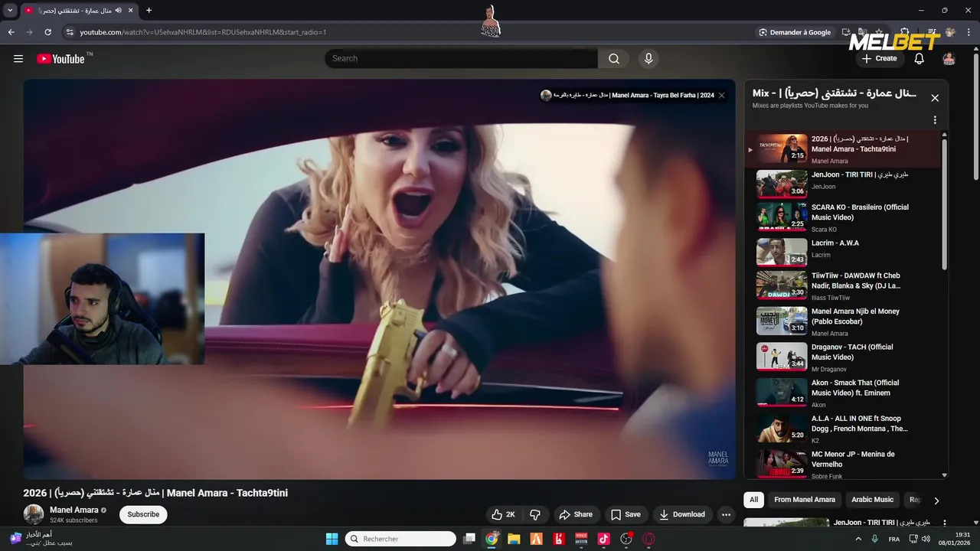The width and height of the screenshot is (980, 551).
Task: Open the Mix playlist options menu
Action: coord(935,120)
